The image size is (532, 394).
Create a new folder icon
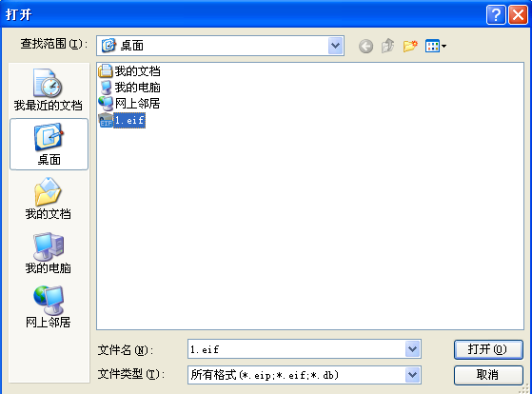tap(410, 46)
